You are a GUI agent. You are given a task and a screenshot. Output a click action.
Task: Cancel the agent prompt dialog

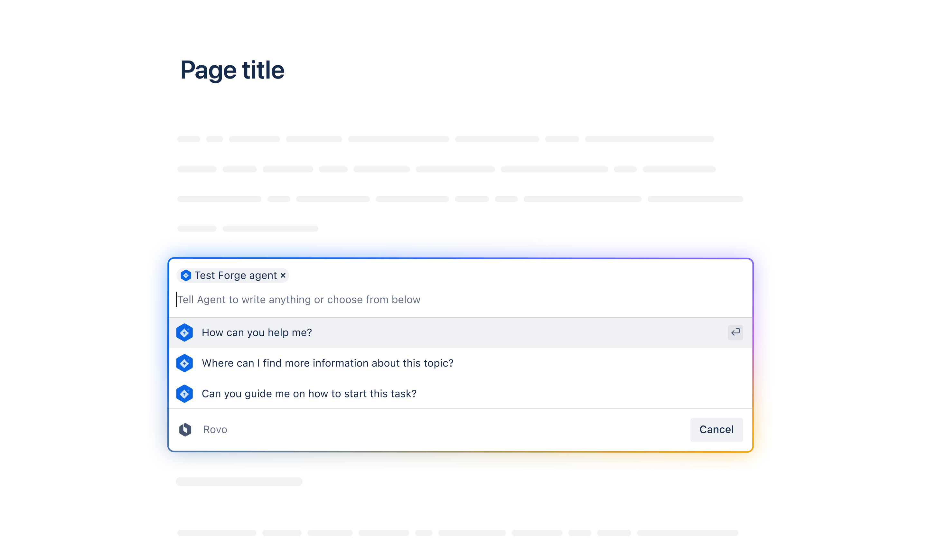(x=716, y=430)
